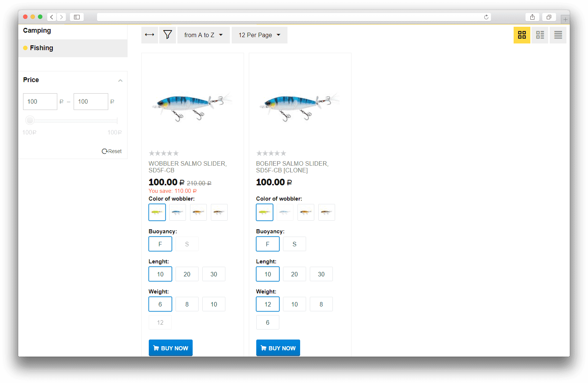588x383 pixels.
Task: Select the Fishing category
Action: pyautogui.click(x=73, y=48)
